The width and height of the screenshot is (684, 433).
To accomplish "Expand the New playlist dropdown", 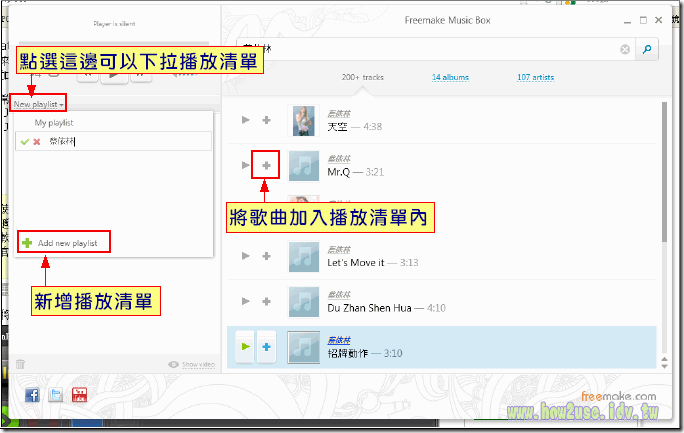I will click(39, 104).
